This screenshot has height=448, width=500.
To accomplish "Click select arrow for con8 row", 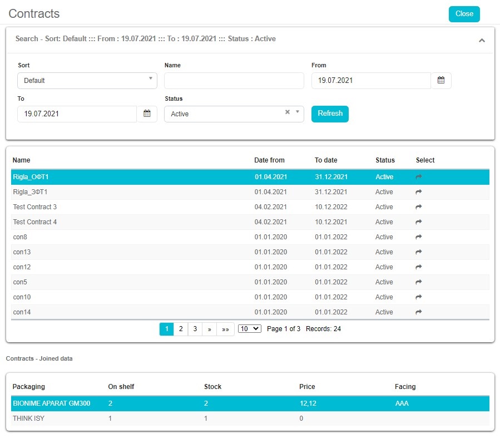I will coord(419,237).
